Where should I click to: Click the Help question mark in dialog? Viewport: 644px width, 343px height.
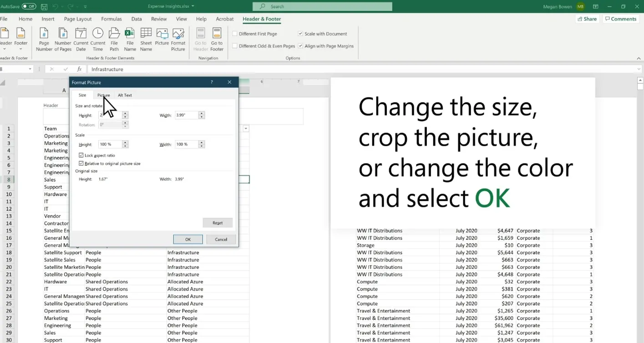pos(212,82)
